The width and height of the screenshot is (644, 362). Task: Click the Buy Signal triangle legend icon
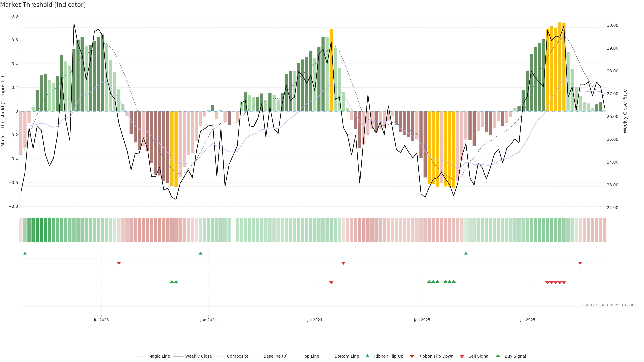498,356
